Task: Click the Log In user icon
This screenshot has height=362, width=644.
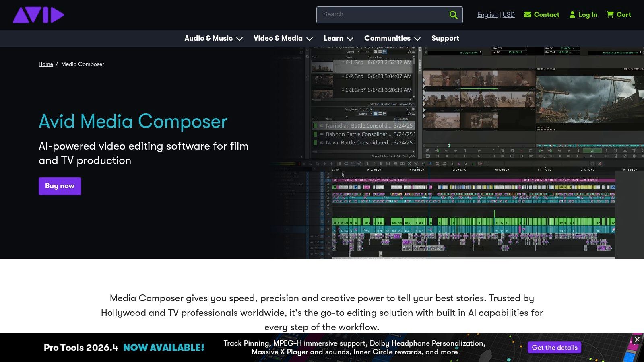Action: point(572,14)
